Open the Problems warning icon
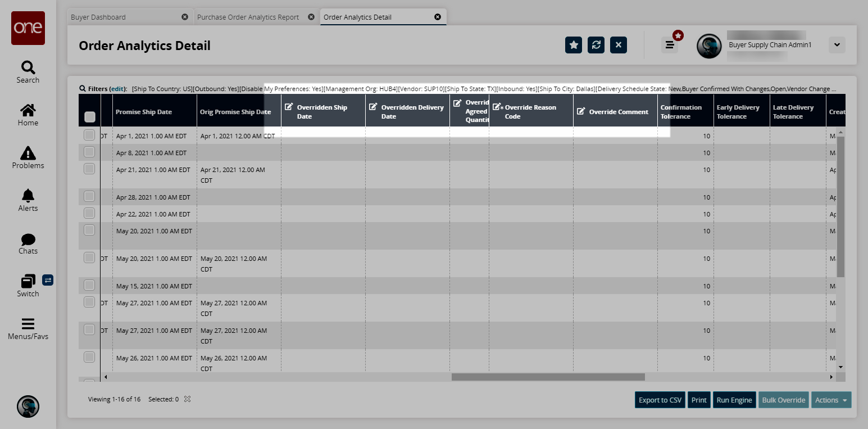 pos(28,157)
